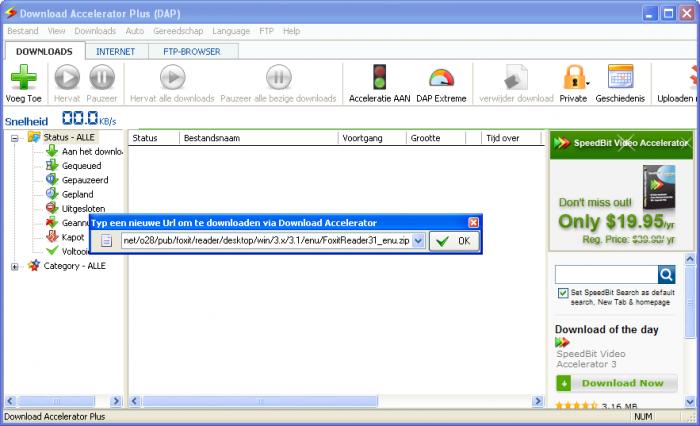The height and width of the screenshot is (426, 700).
Task: Expand the Category - ALLE tree node
Action: click(16, 266)
